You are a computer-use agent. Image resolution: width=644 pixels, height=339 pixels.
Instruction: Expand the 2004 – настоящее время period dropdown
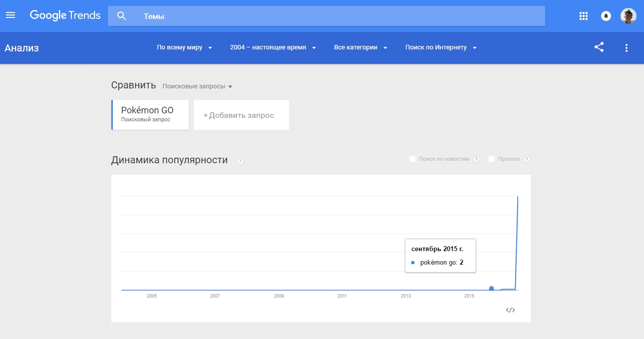pyautogui.click(x=273, y=47)
